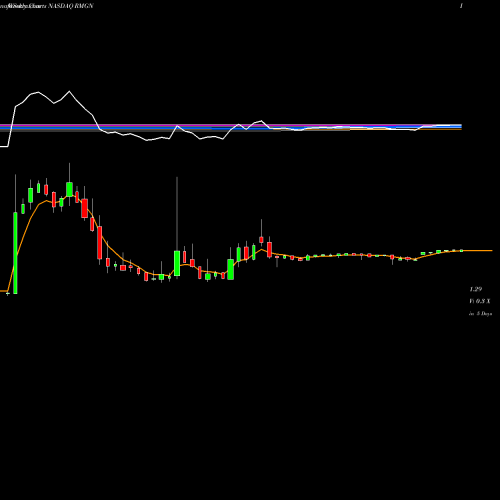Click the 1.29 price label
Screen dimensions: 500x500
[x=476, y=289]
